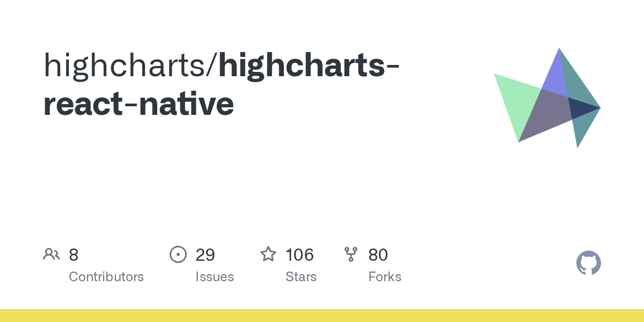Click the Issues circle-dot icon
The image size is (644, 322).
coord(178,254)
